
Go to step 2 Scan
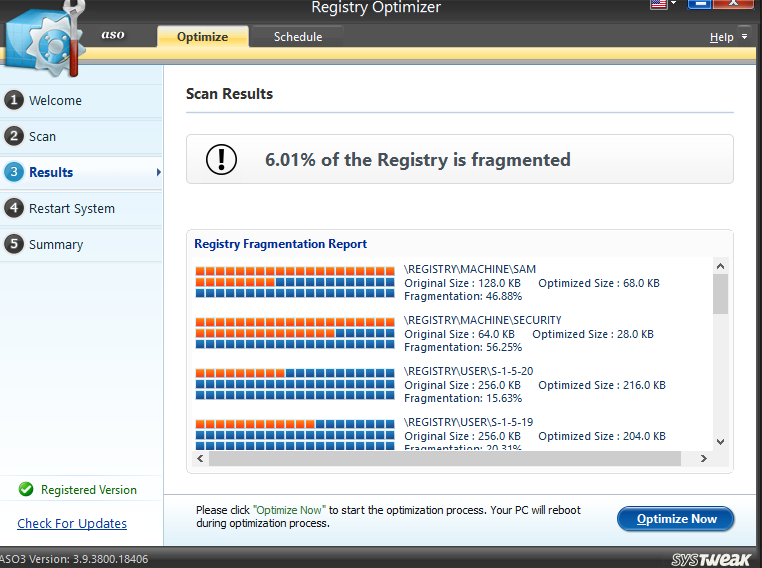pos(81,137)
